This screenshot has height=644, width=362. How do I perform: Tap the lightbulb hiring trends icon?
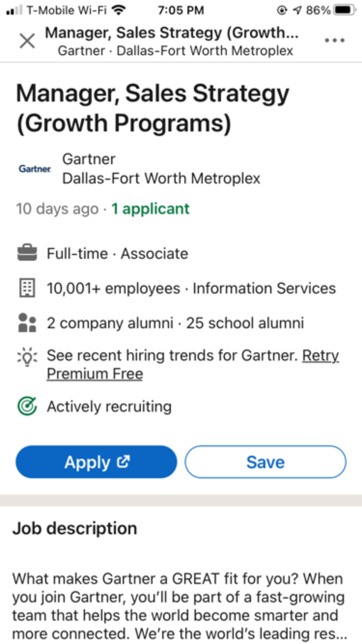tap(27, 357)
